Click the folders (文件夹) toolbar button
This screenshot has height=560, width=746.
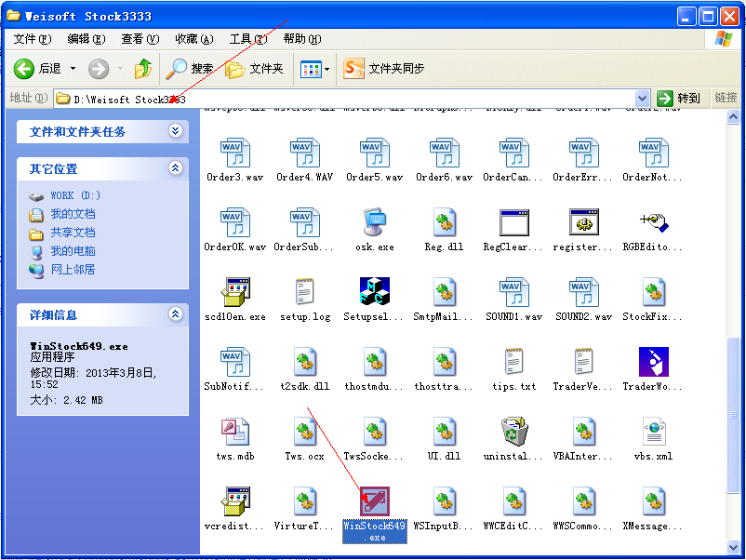(255, 69)
